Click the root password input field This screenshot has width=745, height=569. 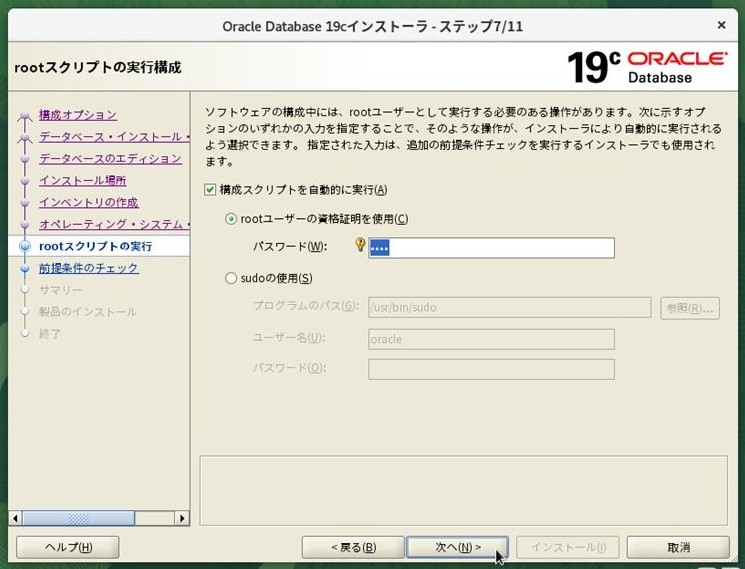[491, 248]
